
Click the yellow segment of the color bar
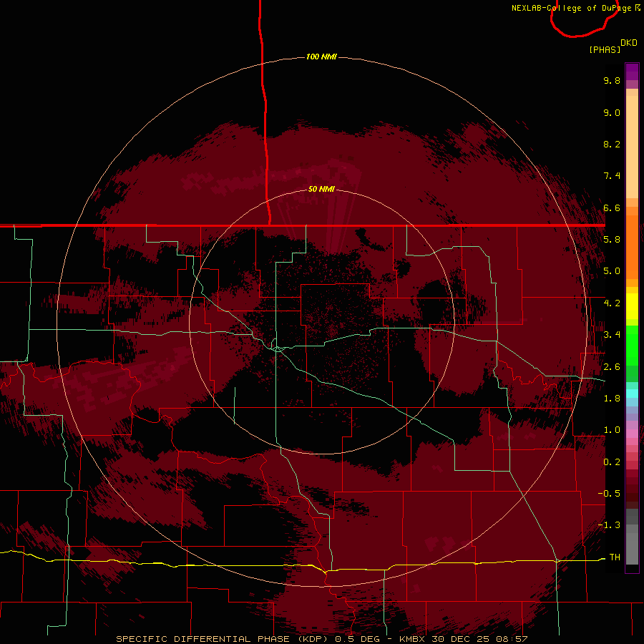click(x=632, y=306)
